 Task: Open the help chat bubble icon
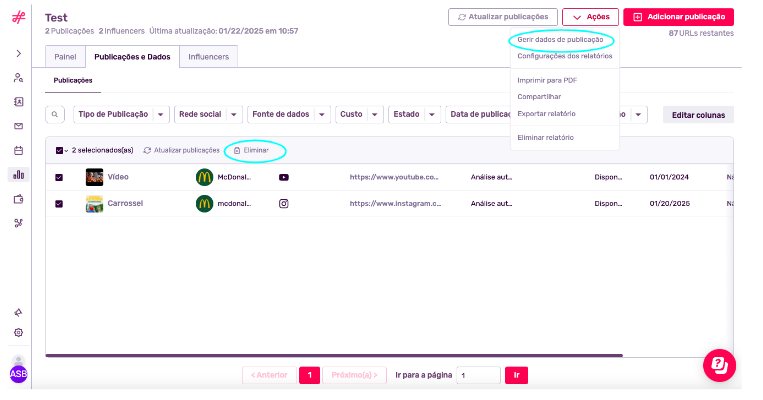[x=719, y=365]
